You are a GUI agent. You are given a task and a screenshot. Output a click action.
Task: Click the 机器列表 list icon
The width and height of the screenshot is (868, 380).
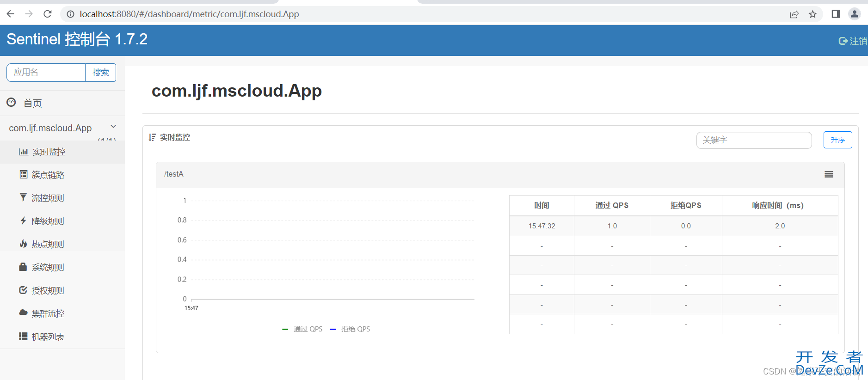coord(23,336)
